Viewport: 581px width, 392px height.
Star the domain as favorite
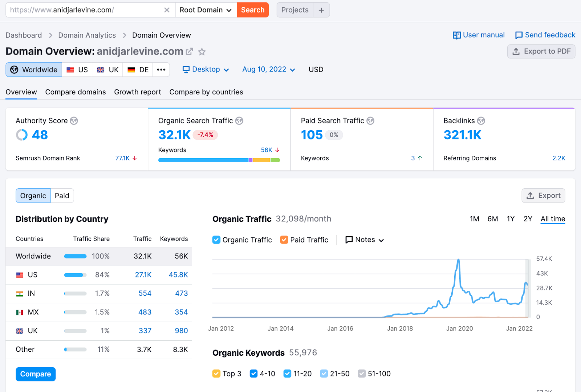click(x=202, y=52)
